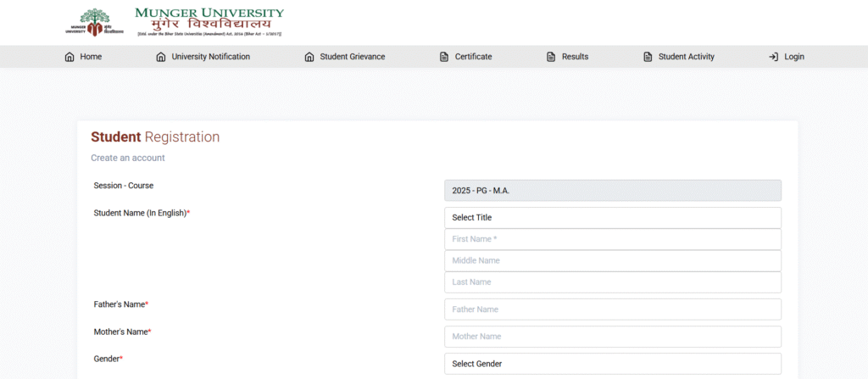This screenshot has height=379, width=868.
Task: Focus the Middle Name input field
Action: 613,260
